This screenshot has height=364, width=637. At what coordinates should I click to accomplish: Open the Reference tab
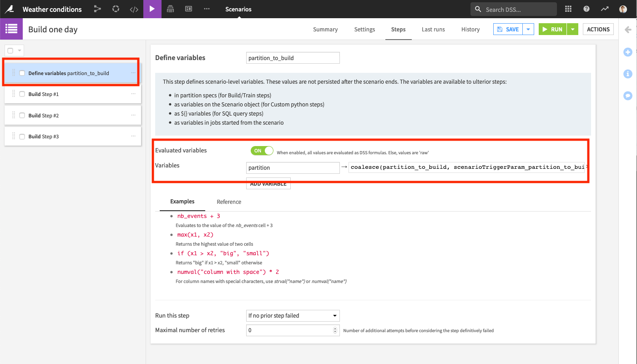[229, 202]
